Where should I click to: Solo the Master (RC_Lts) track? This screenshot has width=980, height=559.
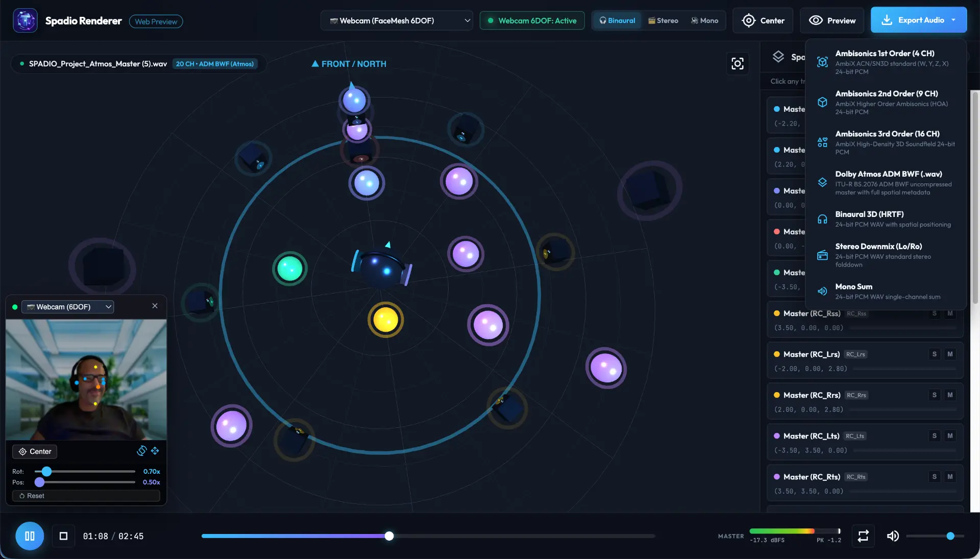935,436
